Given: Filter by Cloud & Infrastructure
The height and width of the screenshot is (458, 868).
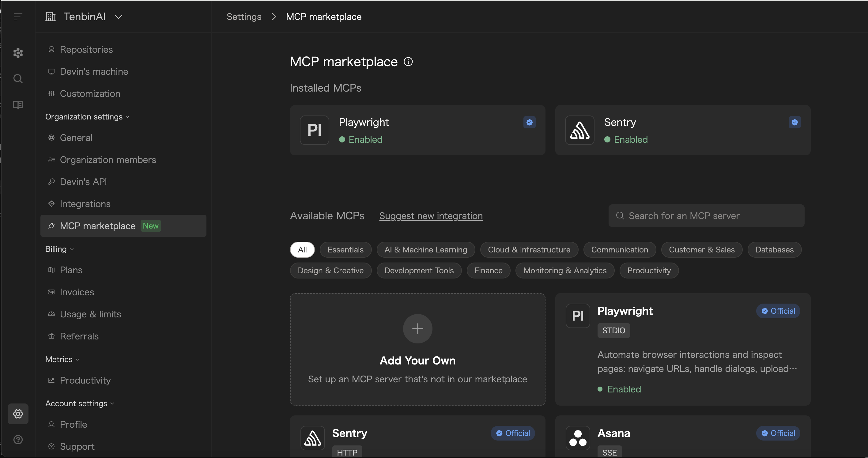Looking at the screenshot, I should tap(529, 250).
